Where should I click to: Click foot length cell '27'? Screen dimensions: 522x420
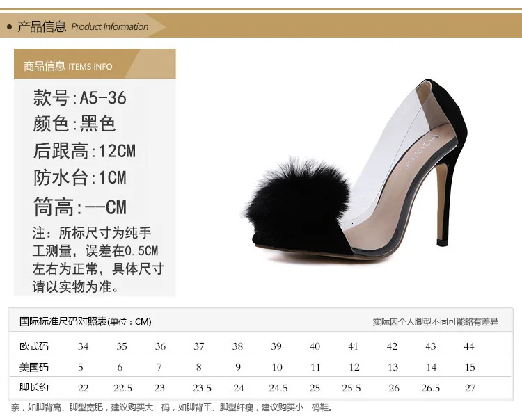[470, 388]
